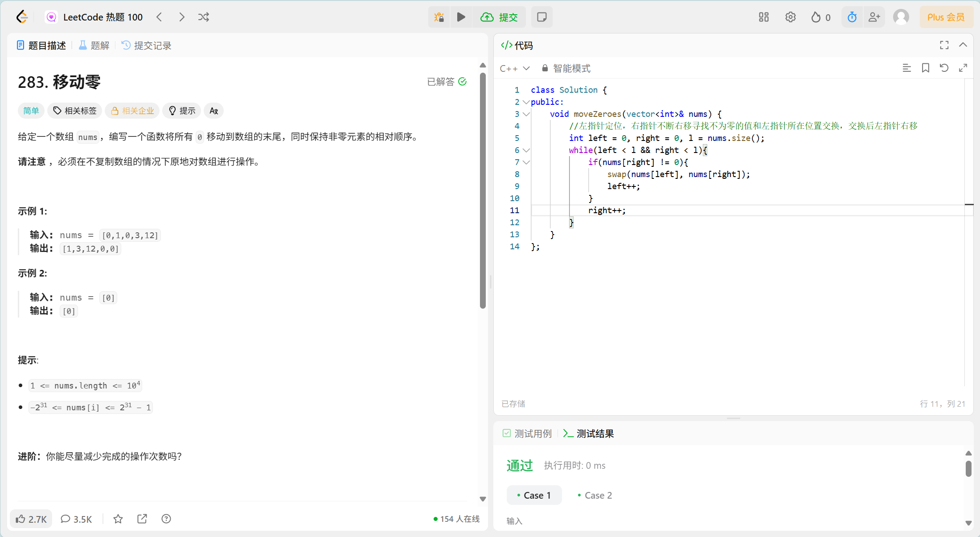Viewport: 980px width, 537px height.
Task: Go to next problem arrow
Action: point(181,17)
